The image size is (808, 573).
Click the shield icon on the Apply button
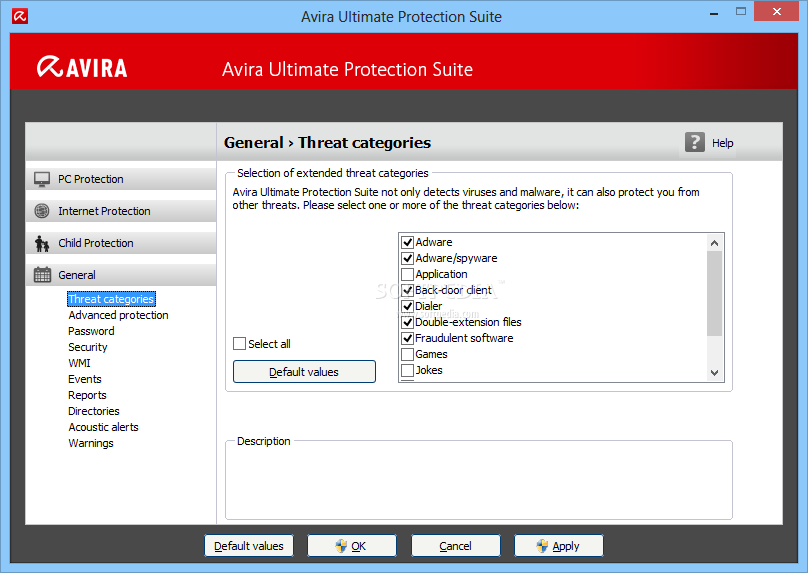(x=542, y=546)
